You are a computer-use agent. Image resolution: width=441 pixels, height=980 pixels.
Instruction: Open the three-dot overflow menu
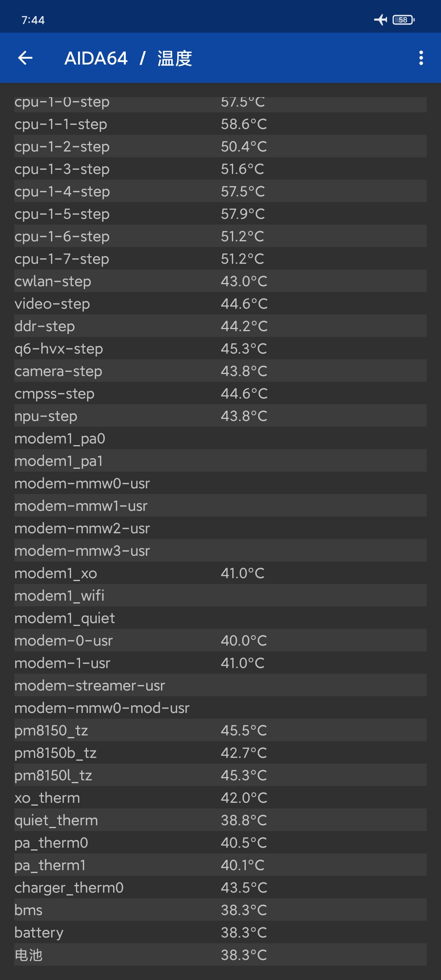[x=421, y=58]
